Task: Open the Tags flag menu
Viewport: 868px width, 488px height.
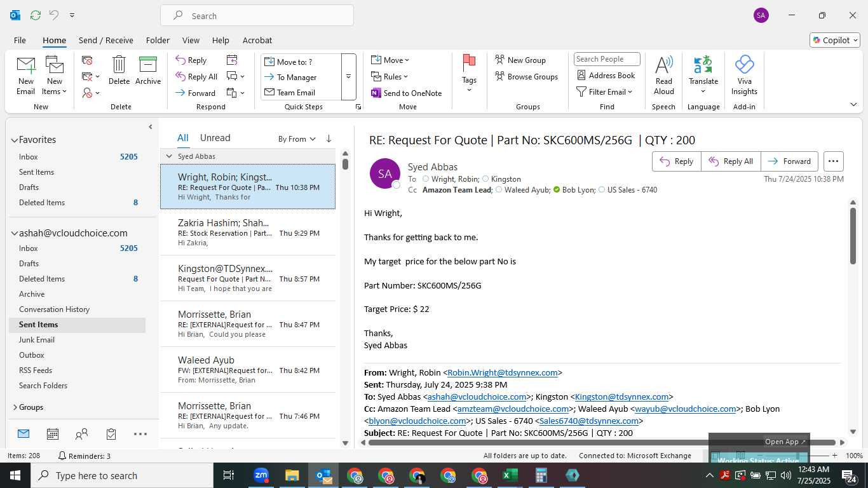Action: [x=469, y=73]
